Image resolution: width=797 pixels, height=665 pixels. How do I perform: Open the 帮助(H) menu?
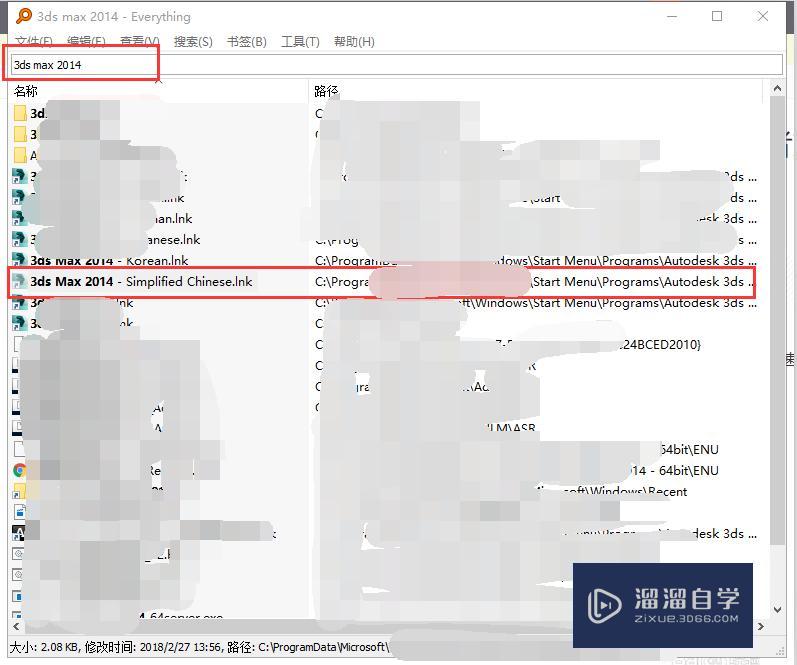(354, 42)
